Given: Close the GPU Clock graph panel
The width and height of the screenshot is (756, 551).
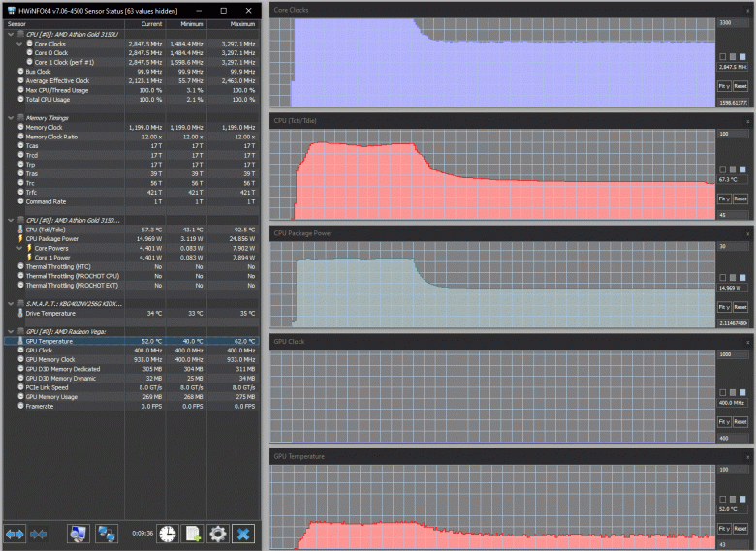Looking at the screenshot, I should (x=748, y=342).
